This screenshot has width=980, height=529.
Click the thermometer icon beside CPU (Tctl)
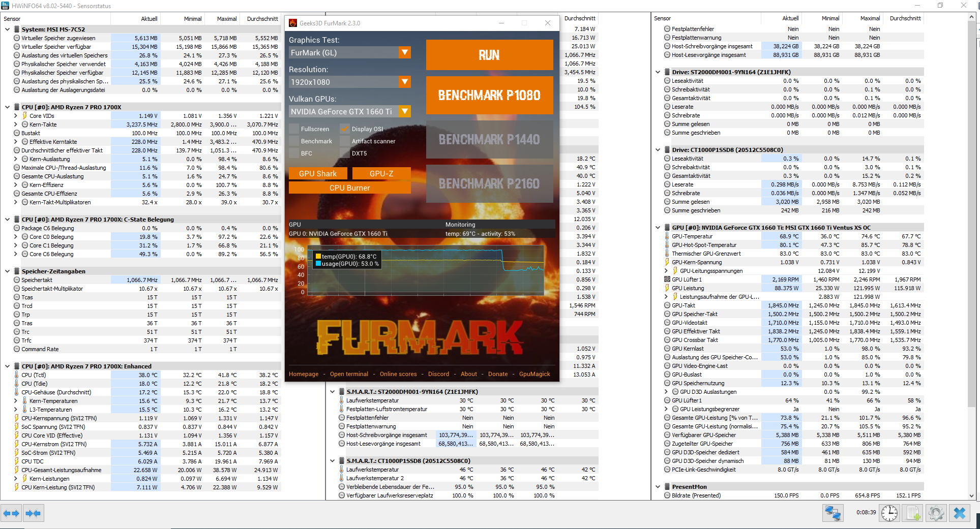(17, 375)
